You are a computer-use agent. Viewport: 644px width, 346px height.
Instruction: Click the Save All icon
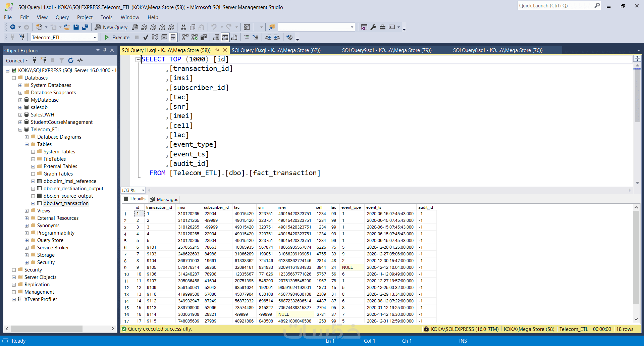click(x=85, y=27)
